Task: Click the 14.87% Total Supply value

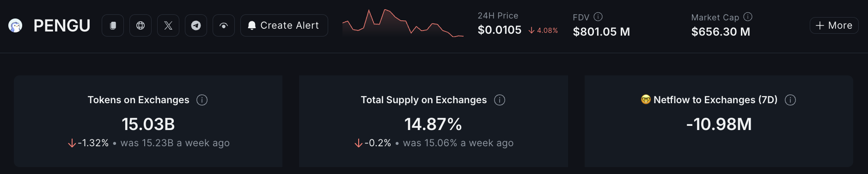Action: pos(433,124)
